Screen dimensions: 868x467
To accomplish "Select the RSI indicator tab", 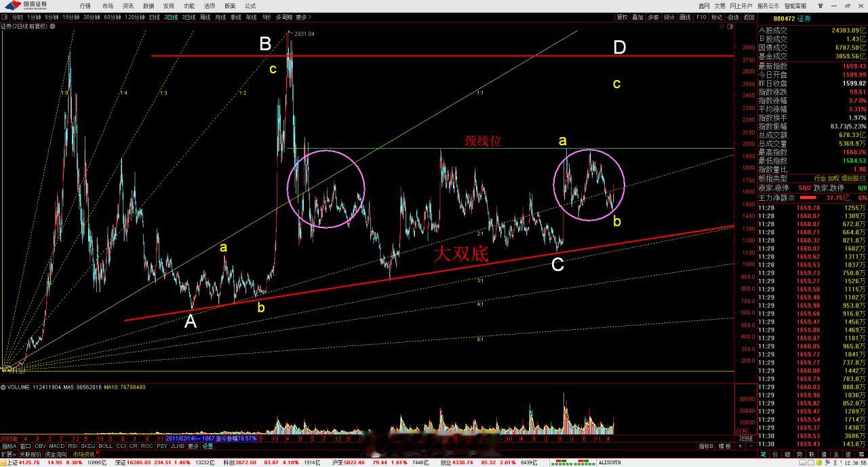I will coord(73,446).
